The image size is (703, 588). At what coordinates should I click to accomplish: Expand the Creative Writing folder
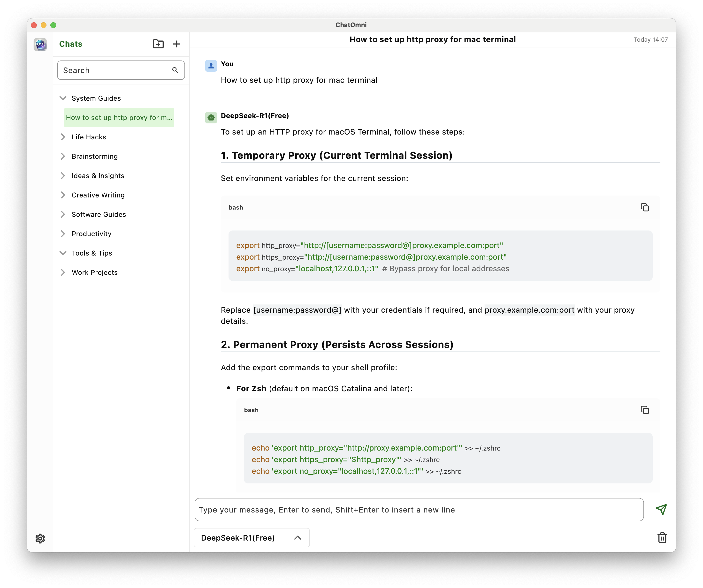[63, 195]
